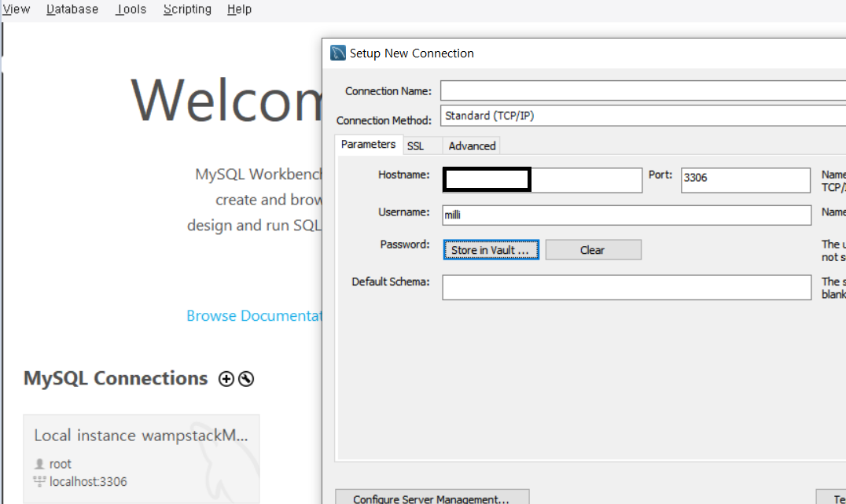Open the View menu

point(16,9)
